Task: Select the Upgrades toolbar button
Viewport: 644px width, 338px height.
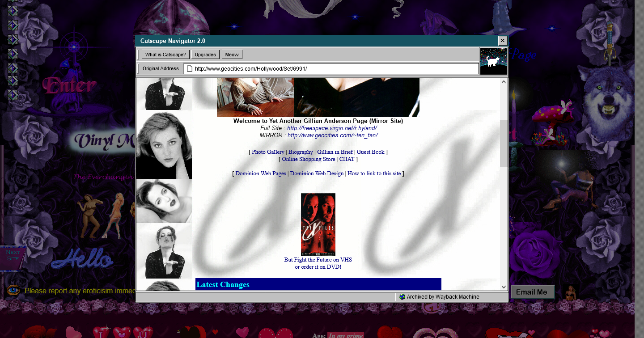Action: pyautogui.click(x=205, y=55)
